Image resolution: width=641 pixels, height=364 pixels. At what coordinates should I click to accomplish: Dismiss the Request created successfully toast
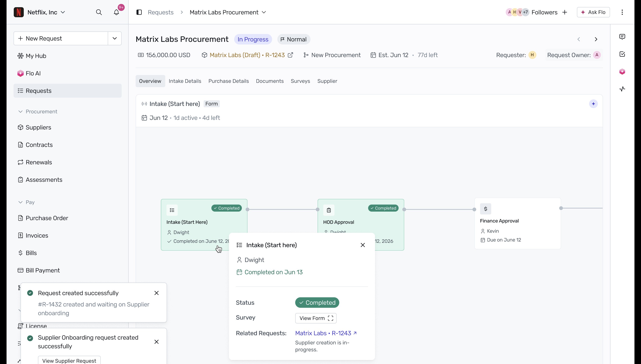(x=157, y=293)
